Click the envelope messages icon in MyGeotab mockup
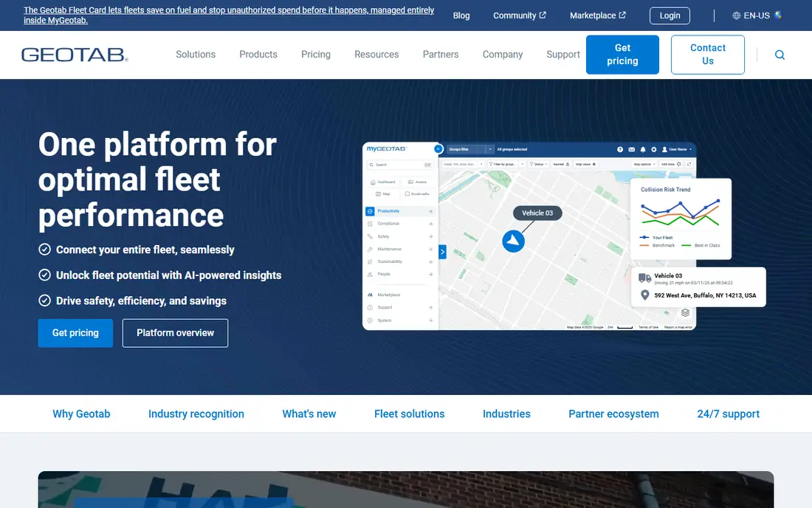Image resolution: width=812 pixels, height=508 pixels. 631,149
